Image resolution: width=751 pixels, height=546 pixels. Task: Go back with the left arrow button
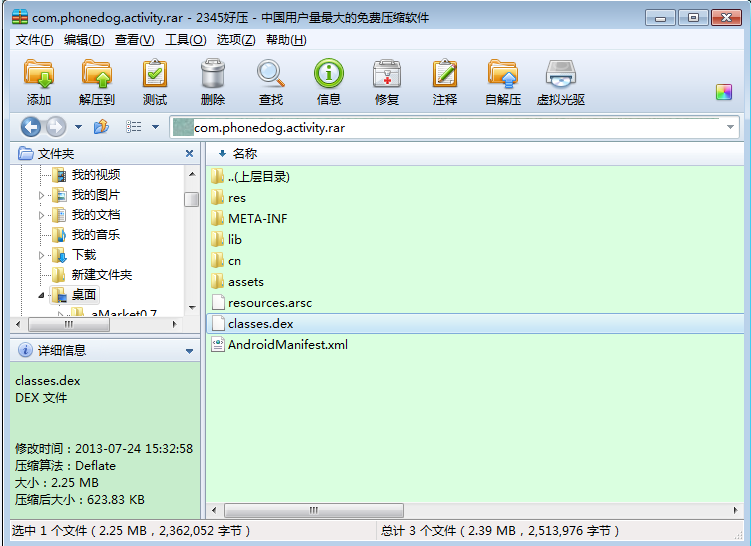[x=31, y=127]
